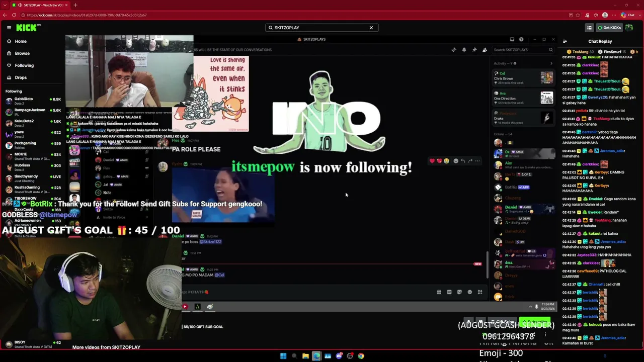Image resolution: width=644 pixels, height=362 pixels.
Task: Open the Discord emoji picker in chat input
Action: pyautogui.click(x=470, y=292)
